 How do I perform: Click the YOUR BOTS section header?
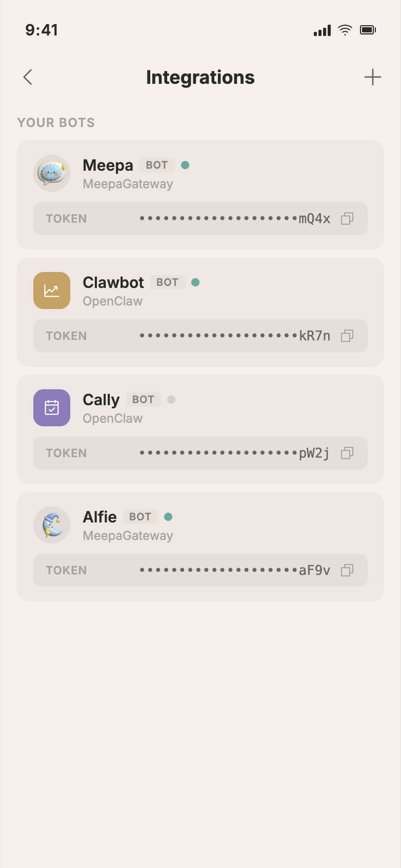click(x=56, y=123)
